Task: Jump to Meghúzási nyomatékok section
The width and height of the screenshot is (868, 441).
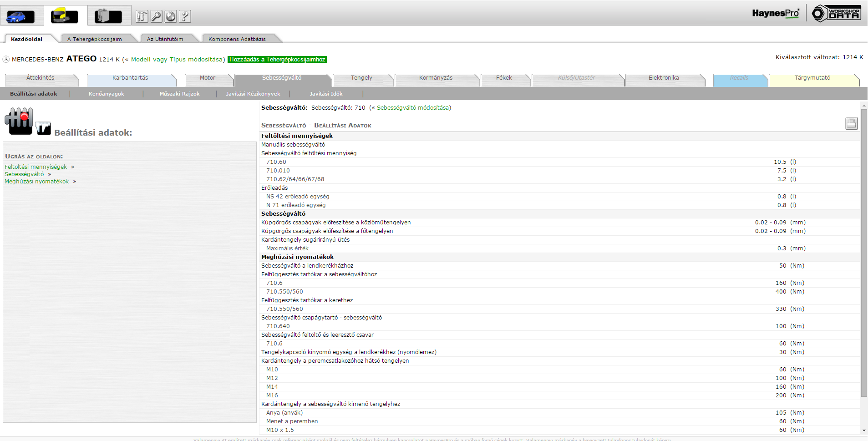Action: [37, 182]
